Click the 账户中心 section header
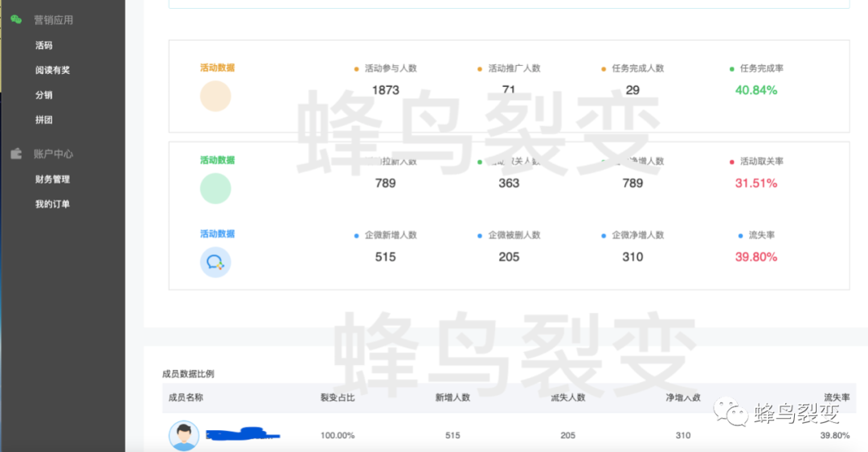Image resolution: width=868 pixels, height=452 pixels. pyautogui.click(x=53, y=154)
